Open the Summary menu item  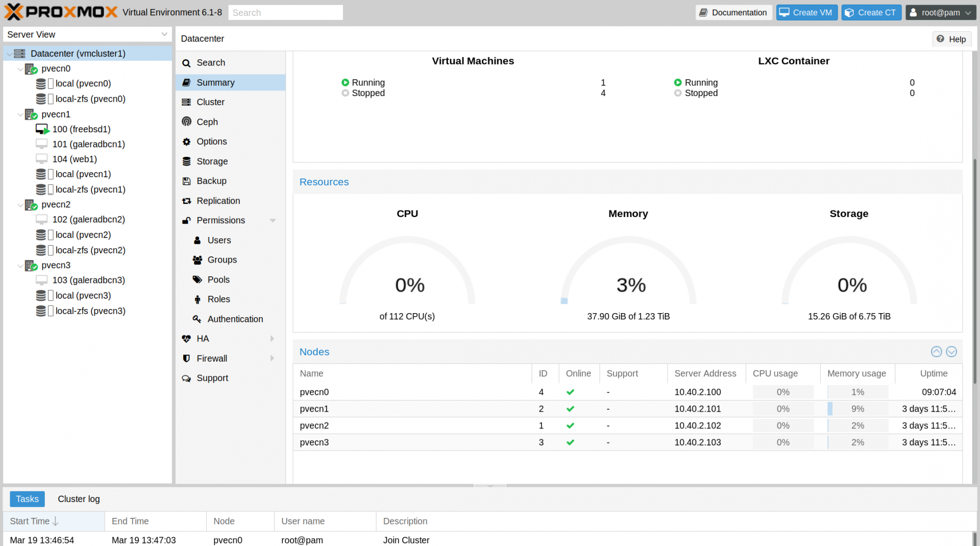point(231,83)
